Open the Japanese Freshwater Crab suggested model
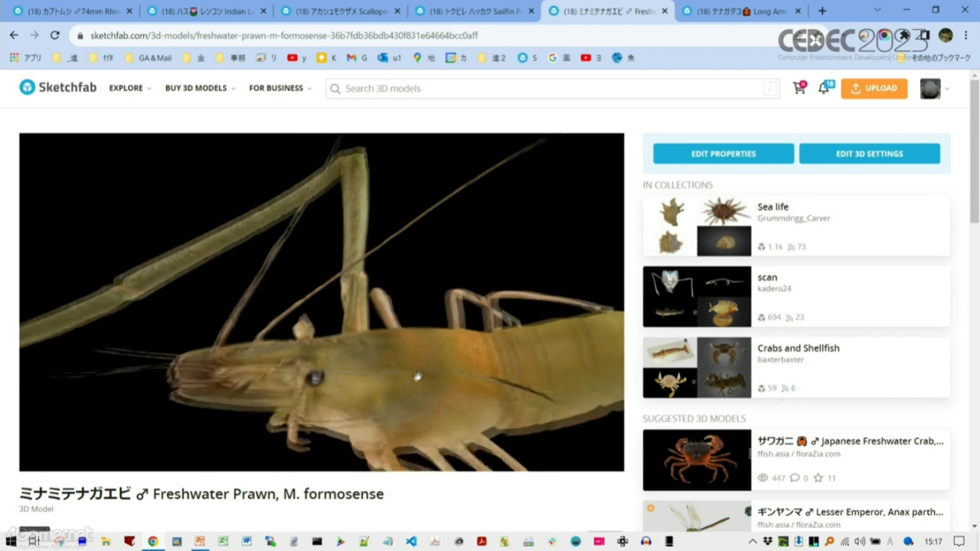980x551 pixels. tap(850, 441)
